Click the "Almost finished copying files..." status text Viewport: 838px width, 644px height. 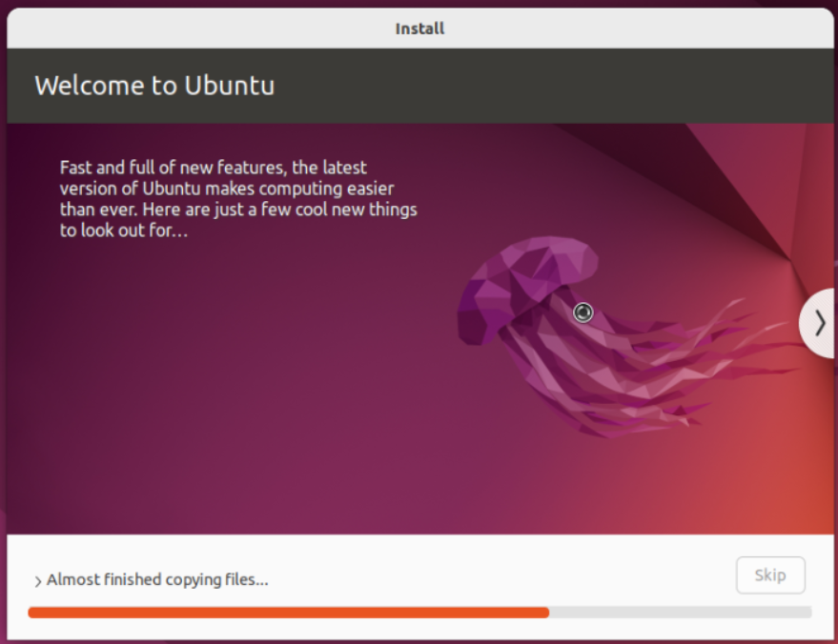157,579
